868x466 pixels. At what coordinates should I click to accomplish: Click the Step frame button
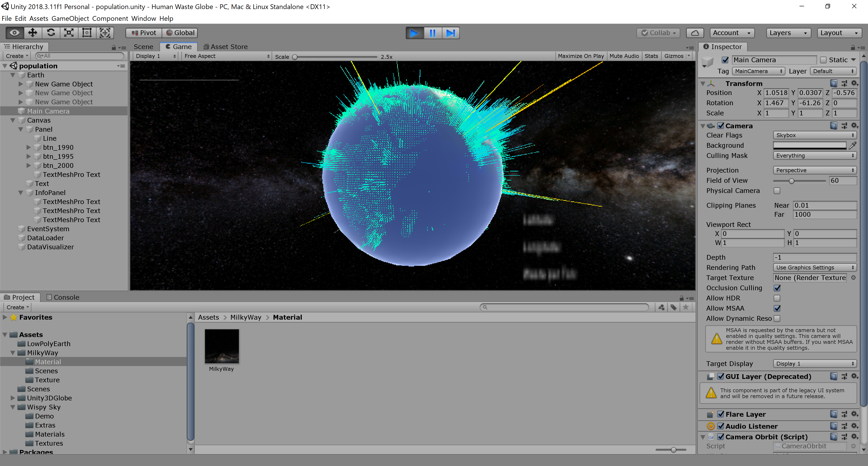(451, 33)
